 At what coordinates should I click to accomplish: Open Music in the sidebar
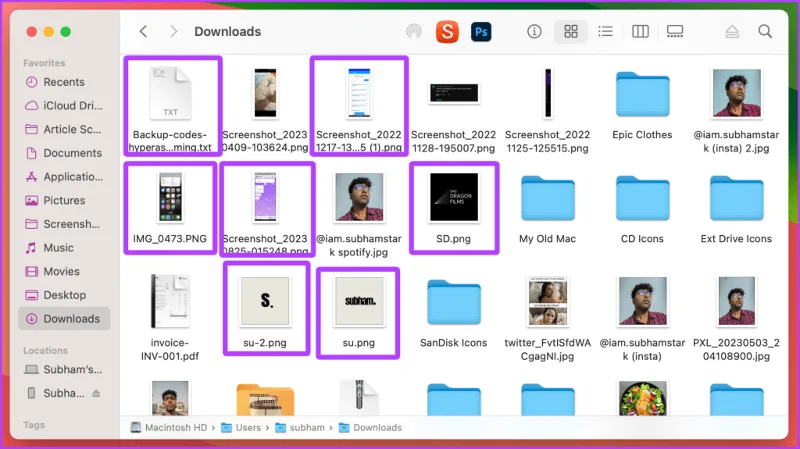pyautogui.click(x=64, y=248)
